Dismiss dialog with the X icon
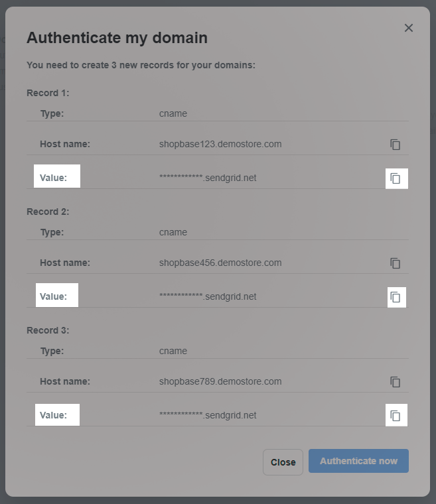Image resolution: width=436 pixels, height=504 pixels. [409, 28]
